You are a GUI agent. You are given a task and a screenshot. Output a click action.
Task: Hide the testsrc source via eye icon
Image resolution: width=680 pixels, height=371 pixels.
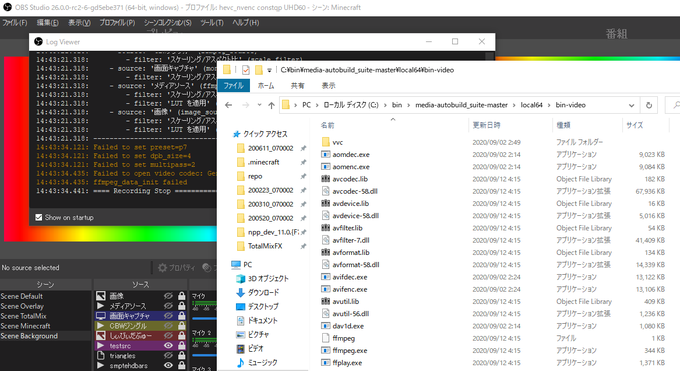coord(168,346)
